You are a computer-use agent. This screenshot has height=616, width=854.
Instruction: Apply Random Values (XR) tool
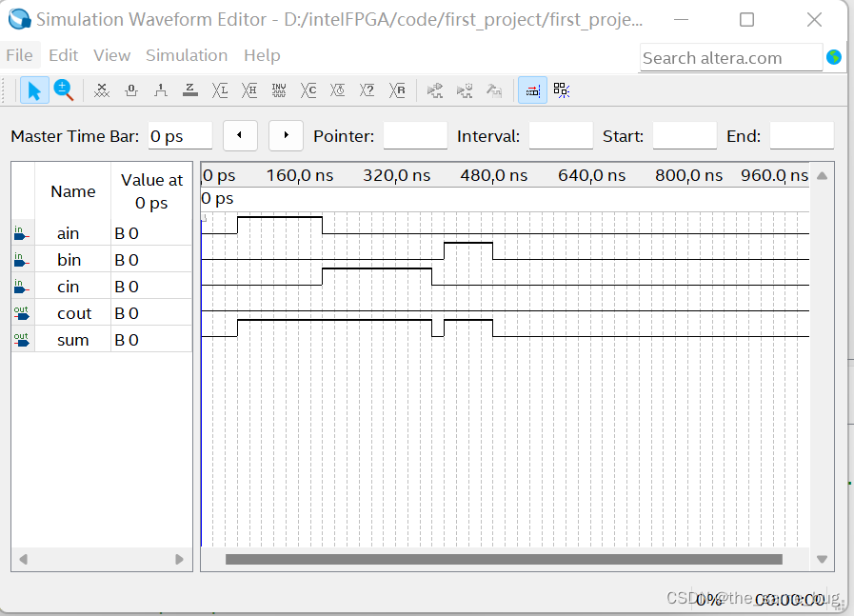397,90
